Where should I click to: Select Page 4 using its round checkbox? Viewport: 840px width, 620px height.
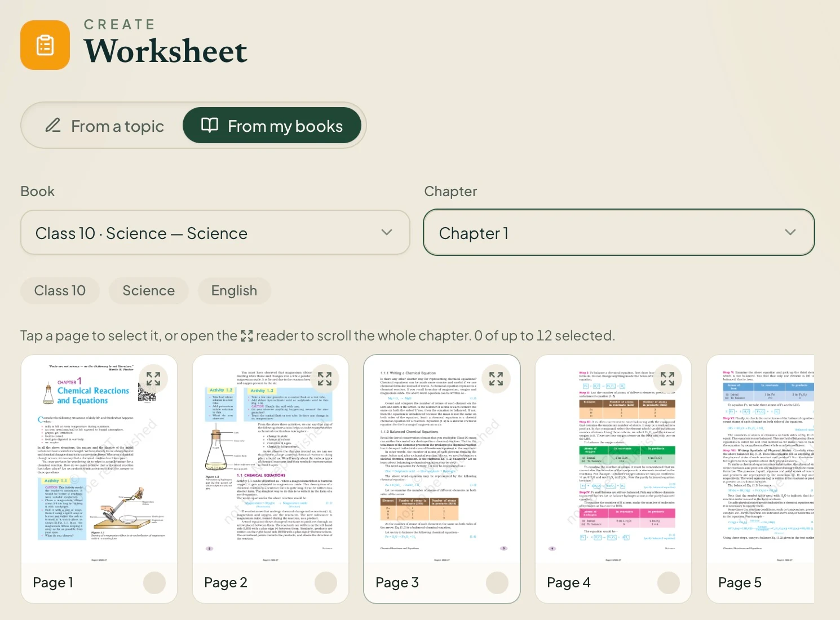coord(669,583)
